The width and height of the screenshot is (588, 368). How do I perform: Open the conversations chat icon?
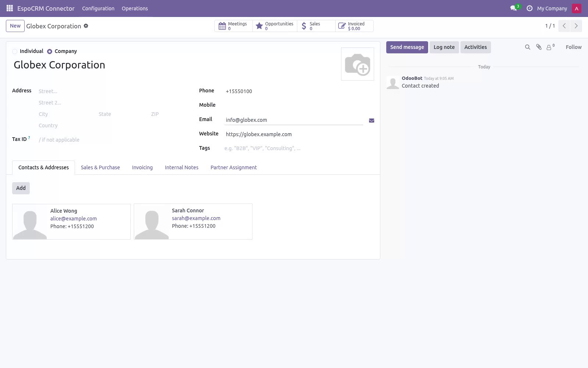point(514,8)
